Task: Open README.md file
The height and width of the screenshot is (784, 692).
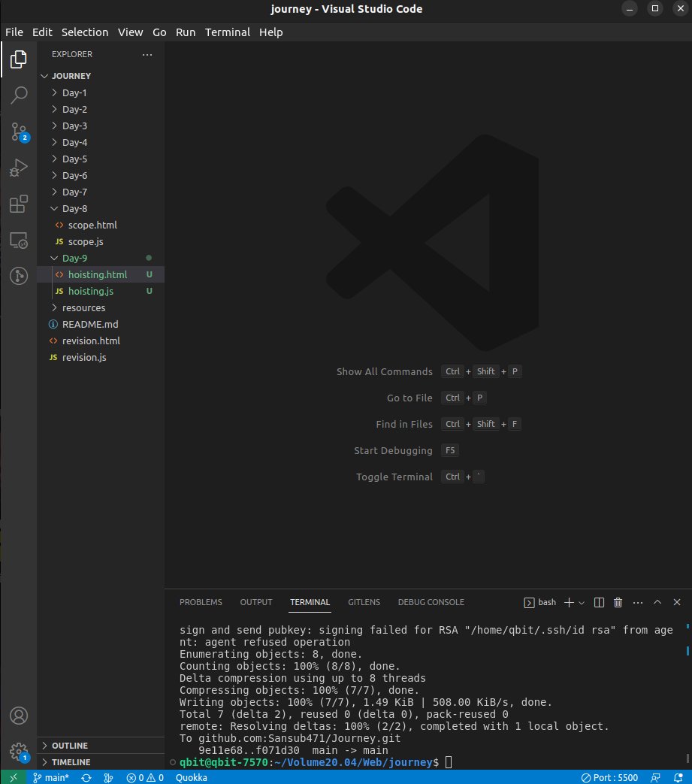Action: click(101, 324)
